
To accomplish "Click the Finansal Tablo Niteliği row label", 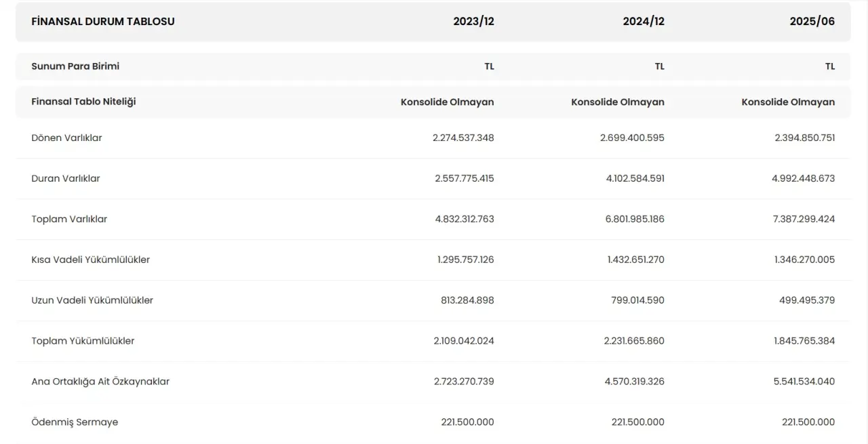I will point(83,102).
